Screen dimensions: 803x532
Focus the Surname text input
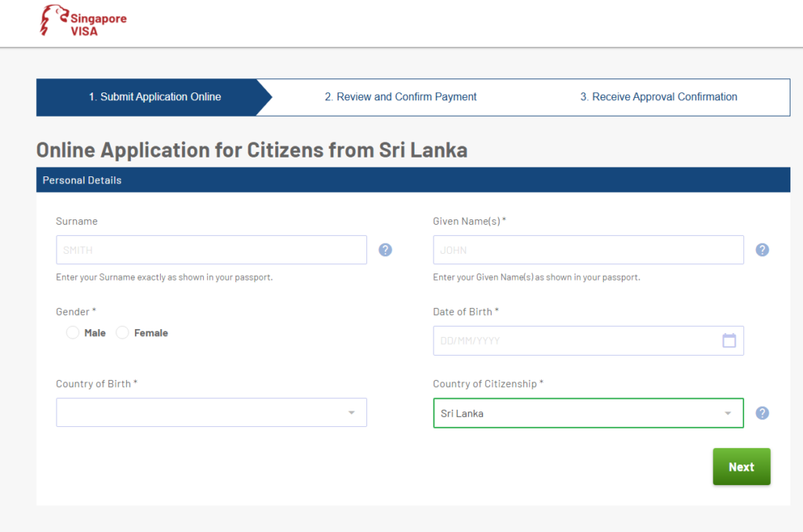click(211, 250)
